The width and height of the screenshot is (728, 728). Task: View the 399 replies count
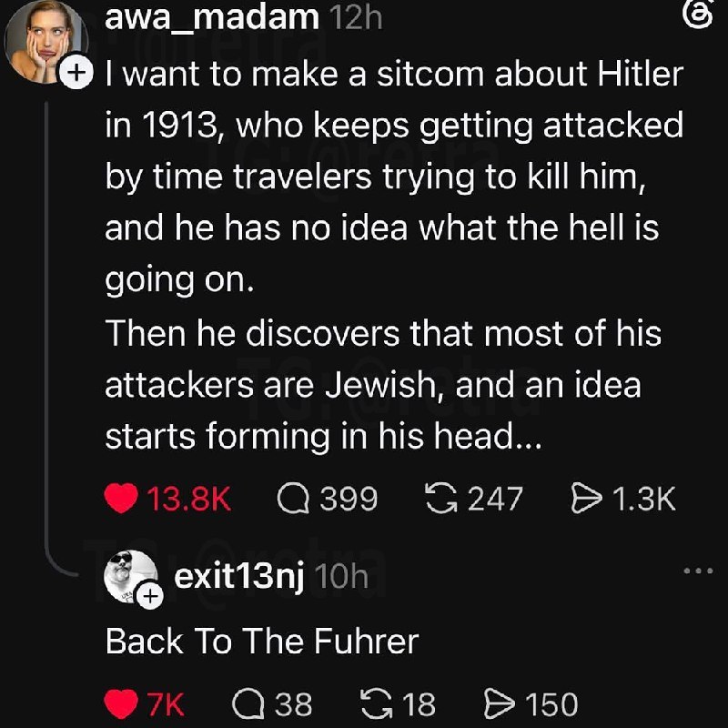pyautogui.click(x=349, y=499)
